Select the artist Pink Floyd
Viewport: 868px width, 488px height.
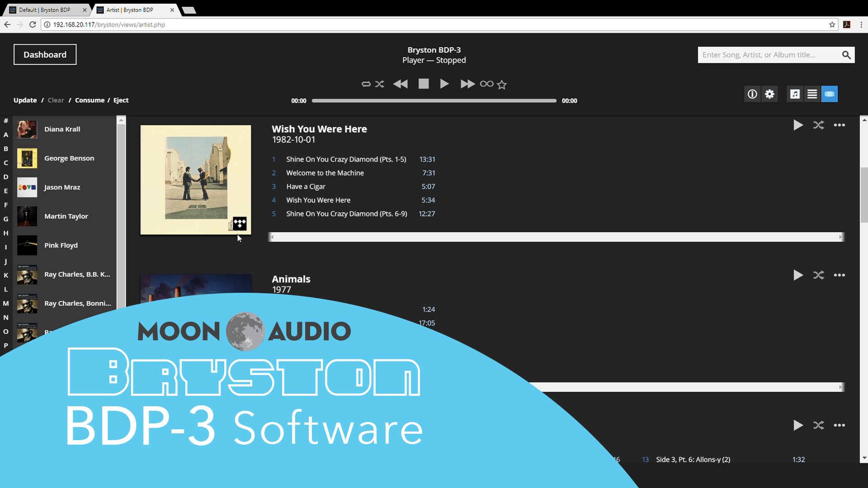66,245
